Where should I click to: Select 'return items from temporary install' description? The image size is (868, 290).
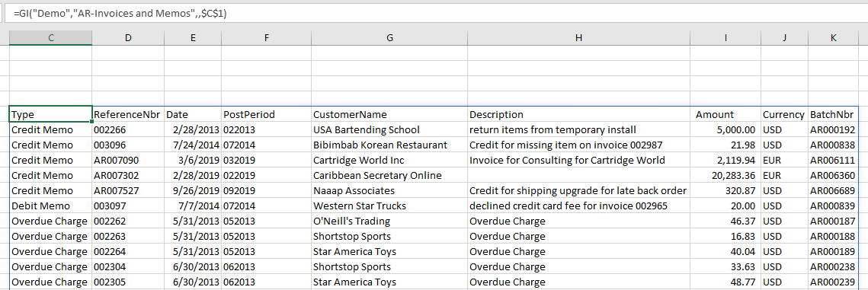pos(578,130)
